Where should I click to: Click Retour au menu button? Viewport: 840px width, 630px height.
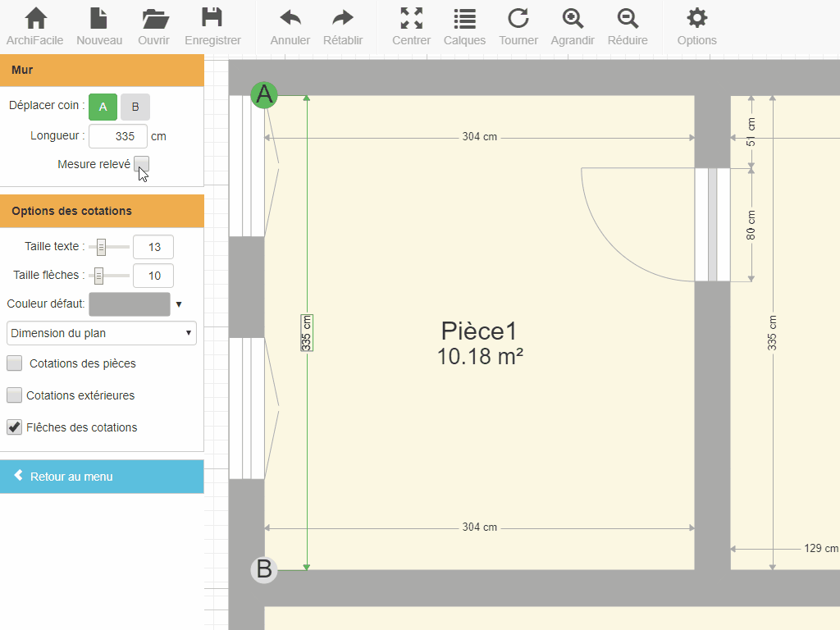(102, 477)
